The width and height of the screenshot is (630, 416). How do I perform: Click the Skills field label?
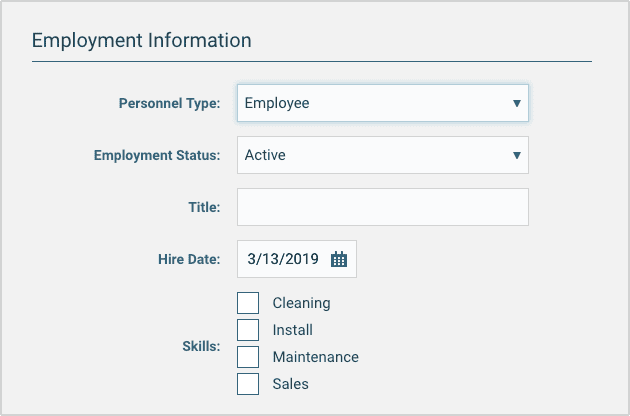(201, 346)
